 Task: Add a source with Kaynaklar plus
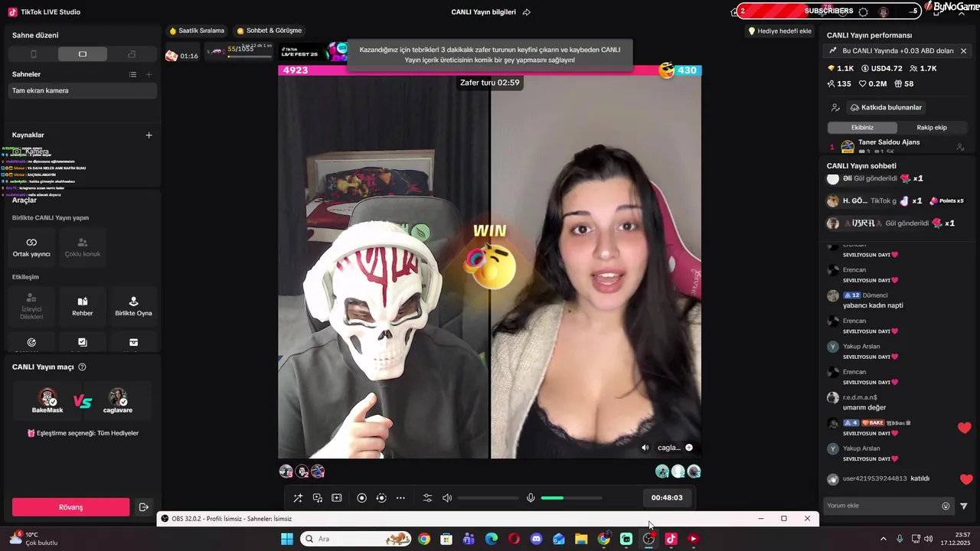149,135
